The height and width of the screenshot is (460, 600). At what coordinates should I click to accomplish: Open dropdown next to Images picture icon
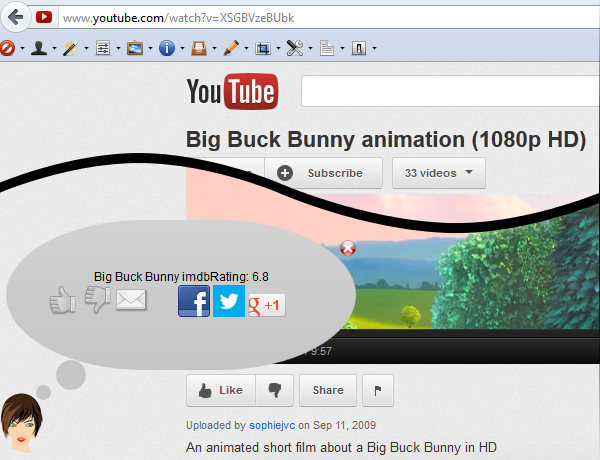click(150, 48)
